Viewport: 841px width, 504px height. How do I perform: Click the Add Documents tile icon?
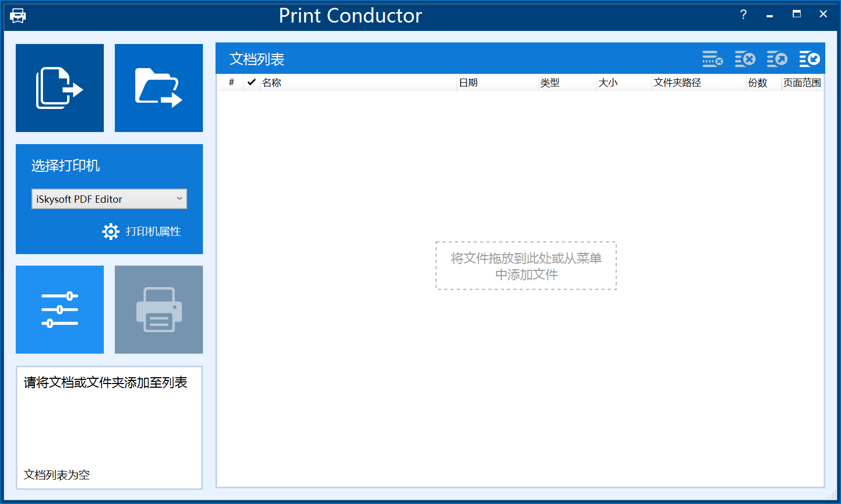(60, 88)
